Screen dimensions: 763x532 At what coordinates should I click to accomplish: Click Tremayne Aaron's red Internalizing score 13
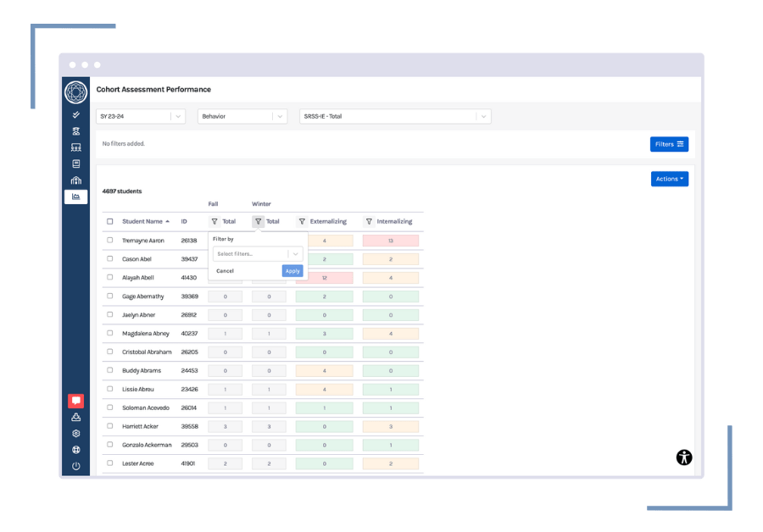pos(391,241)
